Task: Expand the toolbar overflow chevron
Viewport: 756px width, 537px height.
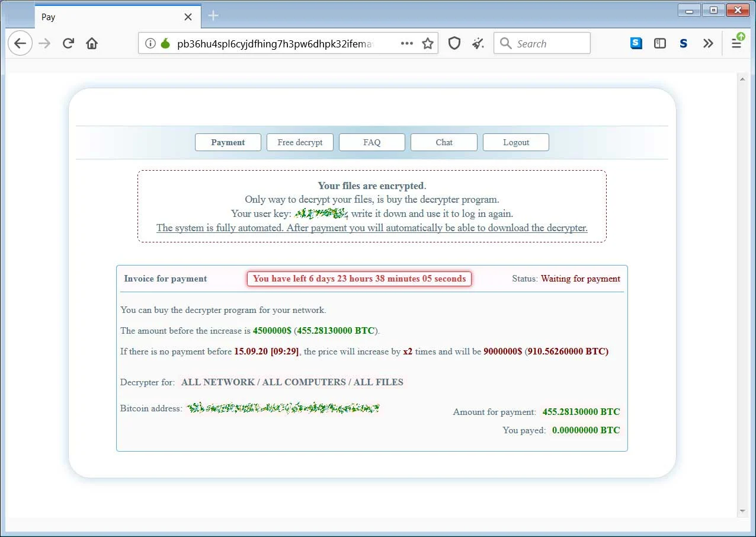Action: click(708, 43)
